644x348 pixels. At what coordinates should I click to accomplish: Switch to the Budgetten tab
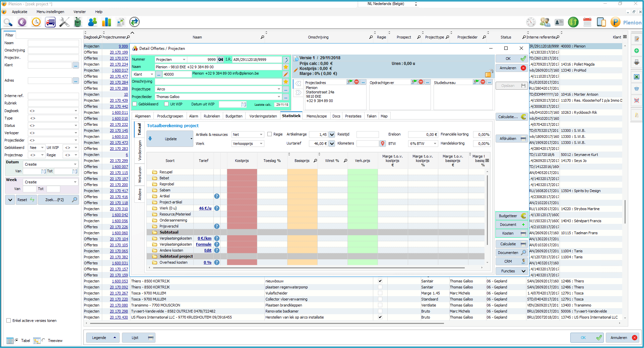coord(234,116)
